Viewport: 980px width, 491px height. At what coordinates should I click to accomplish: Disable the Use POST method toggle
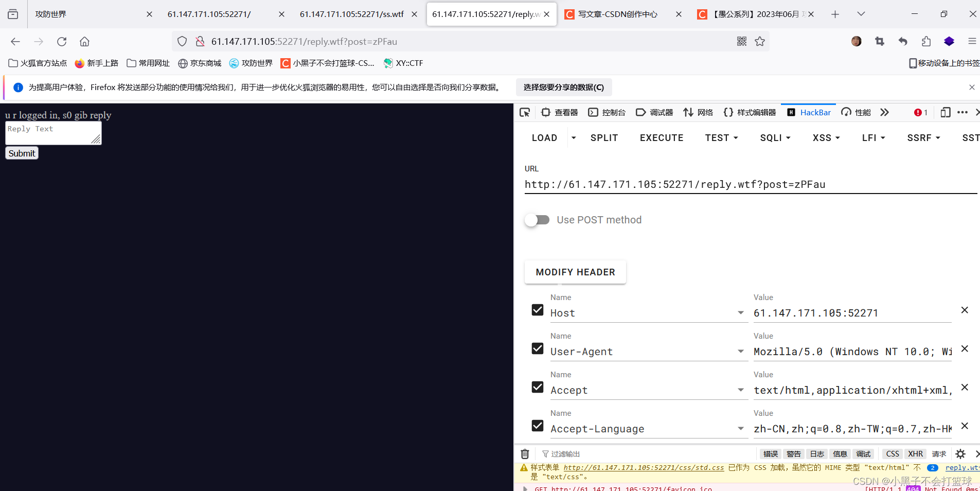[537, 220]
